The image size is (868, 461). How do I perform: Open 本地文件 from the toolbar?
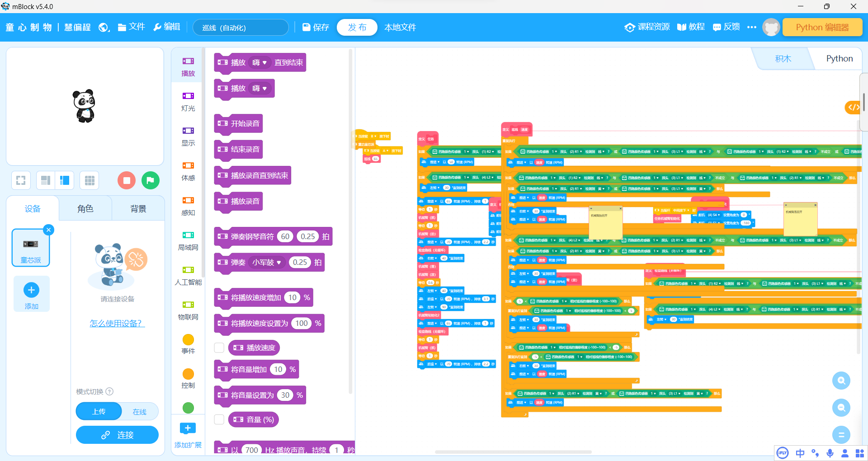click(400, 28)
